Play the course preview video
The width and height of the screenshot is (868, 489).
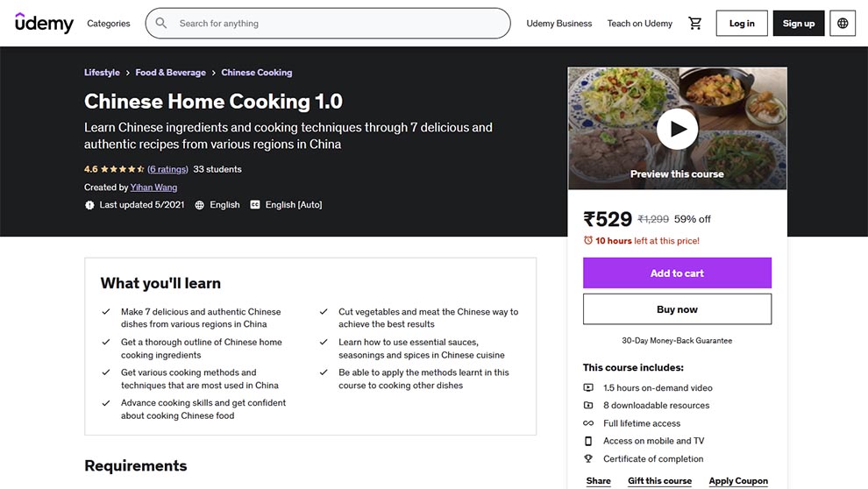pos(677,130)
